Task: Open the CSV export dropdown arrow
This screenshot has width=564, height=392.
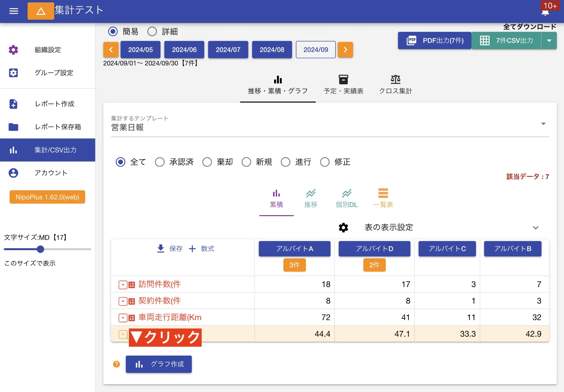Action: (549, 40)
